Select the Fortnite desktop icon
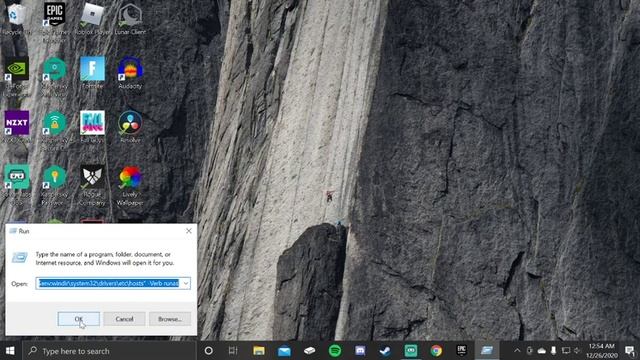 [x=92, y=73]
